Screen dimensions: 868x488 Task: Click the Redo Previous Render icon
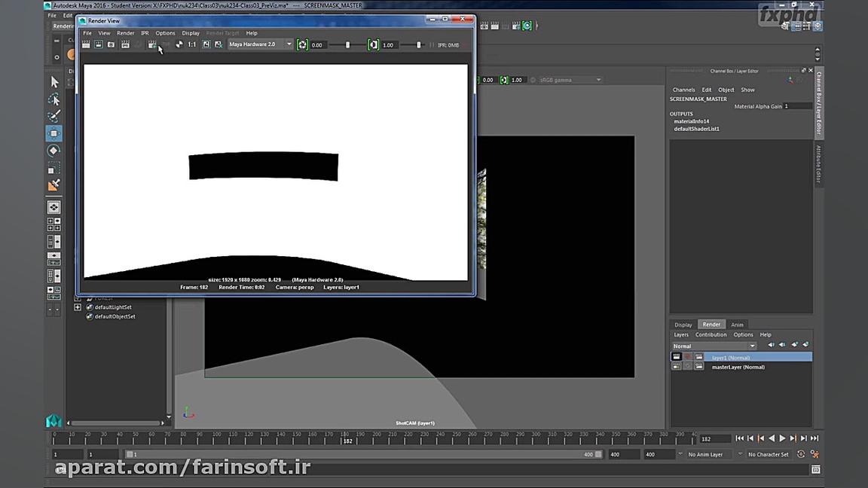[98, 44]
